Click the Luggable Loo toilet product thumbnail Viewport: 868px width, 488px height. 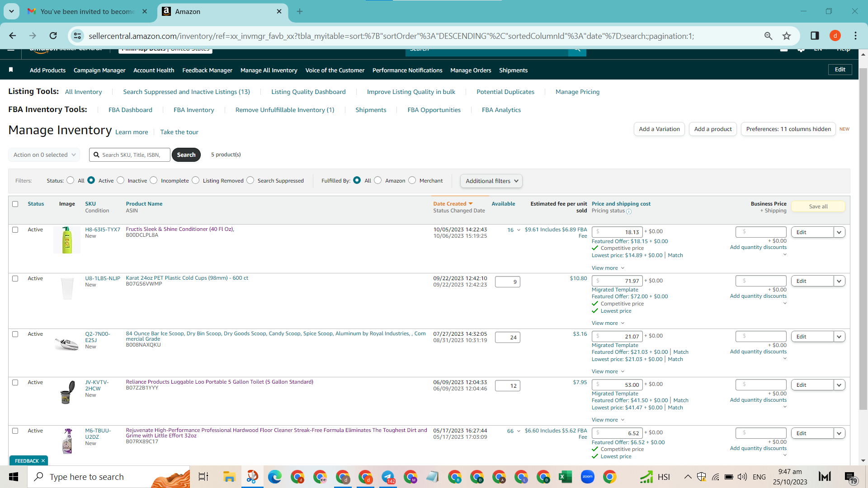click(x=67, y=392)
